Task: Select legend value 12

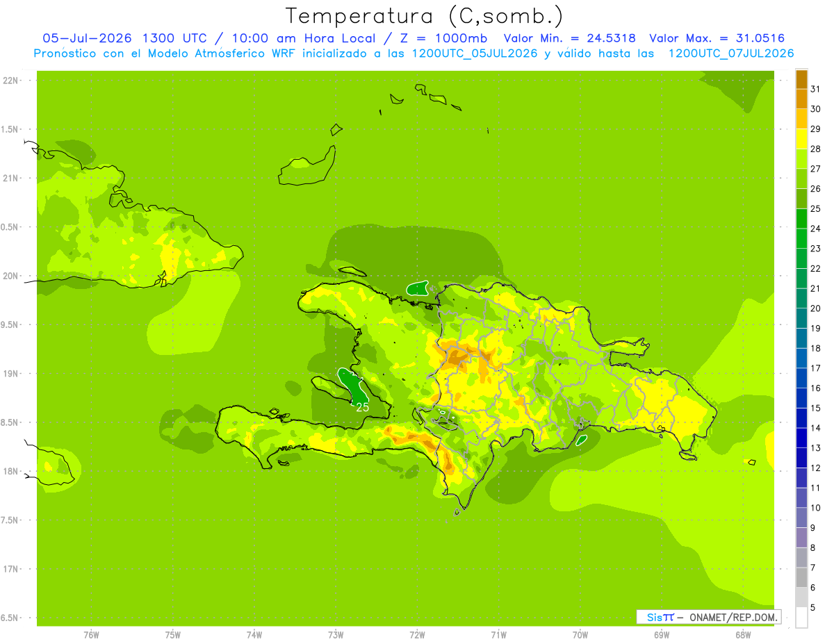Action: tap(816, 468)
